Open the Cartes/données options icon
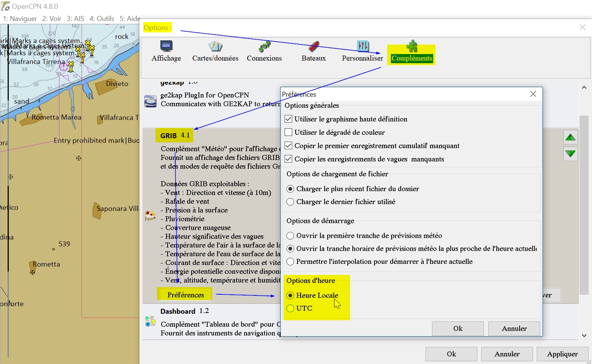 (215, 46)
